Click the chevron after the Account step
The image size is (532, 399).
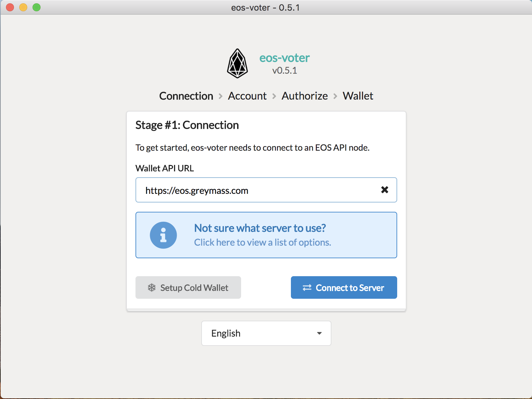[274, 96]
